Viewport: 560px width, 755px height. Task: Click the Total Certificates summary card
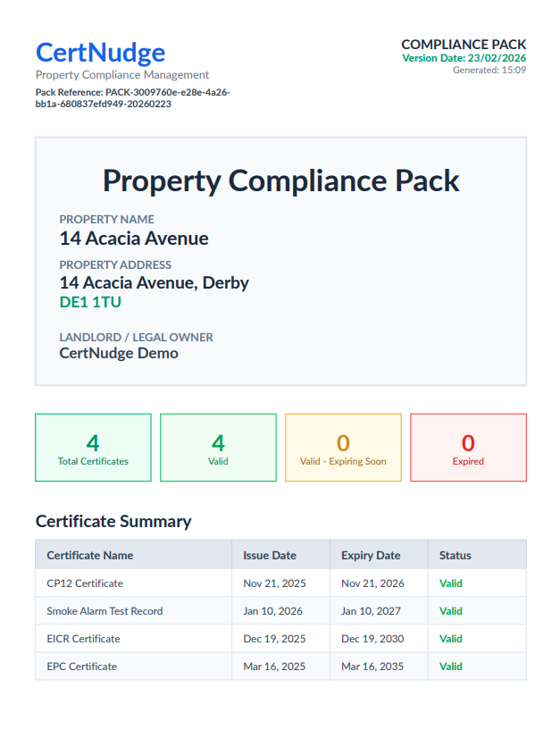93,448
